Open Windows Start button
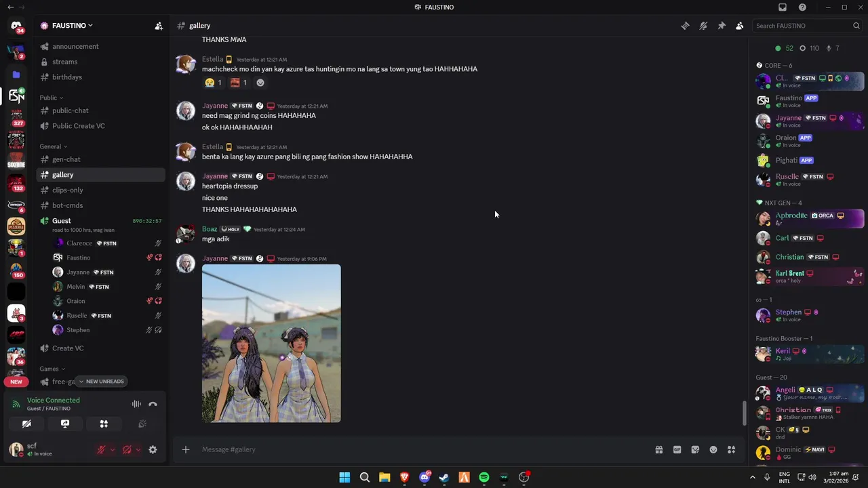868x488 pixels. (x=344, y=477)
